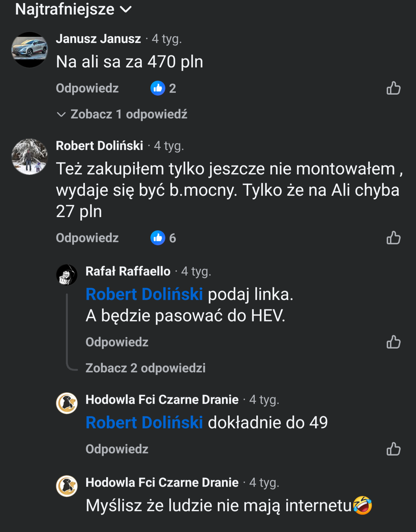Click Robert Doliński mention in Rafał's reply
The height and width of the screenshot is (532, 416).
click(144, 294)
